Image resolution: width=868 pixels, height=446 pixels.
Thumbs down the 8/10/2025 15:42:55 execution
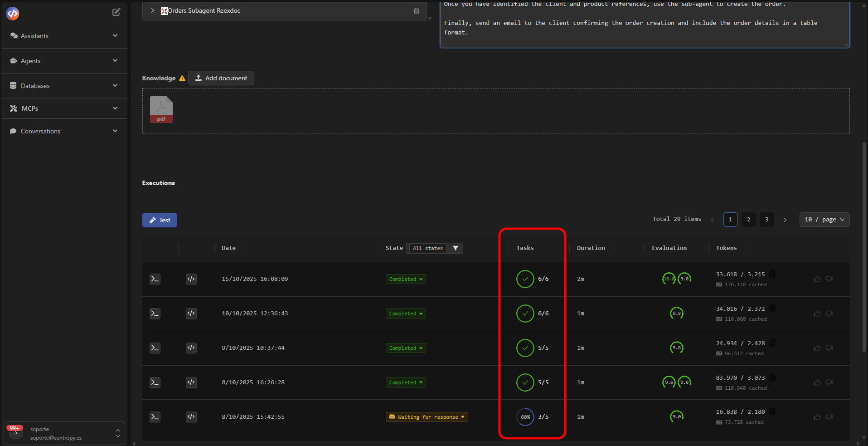click(x=829, y=417)
